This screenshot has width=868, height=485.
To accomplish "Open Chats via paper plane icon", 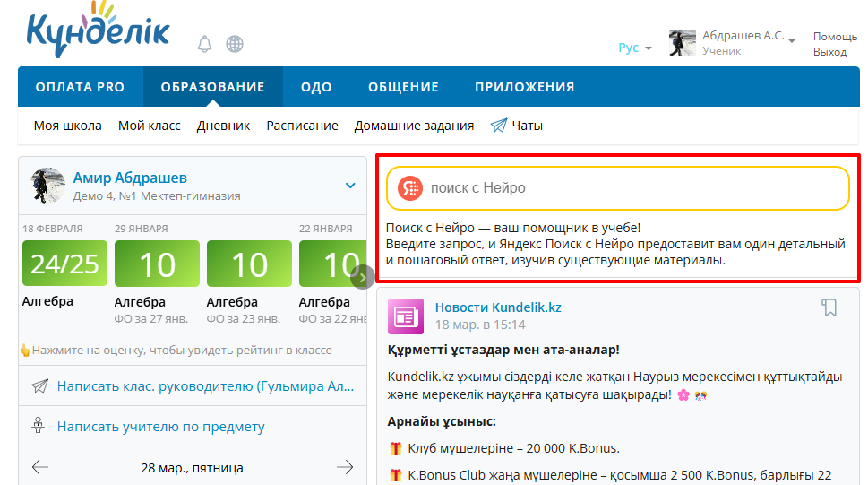I will click(x=499, y=126).
